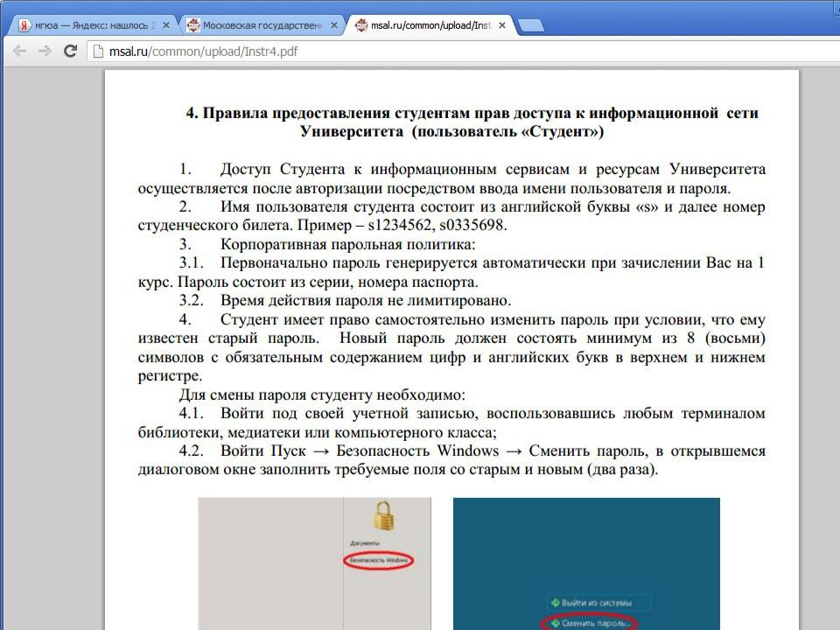This screenshot has width=840, height=630.
Task: Open a new browser tab
Action: click(x=531, y=25)
